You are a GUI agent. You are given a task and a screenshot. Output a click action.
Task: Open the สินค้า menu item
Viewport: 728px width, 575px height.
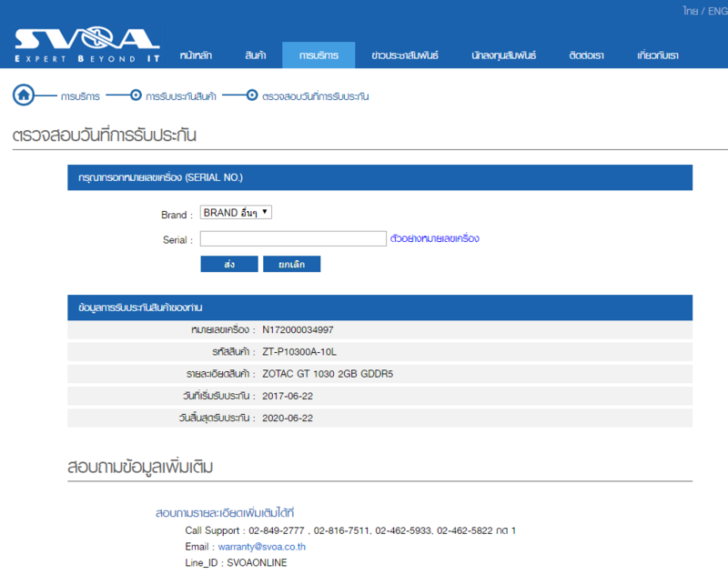(256, 55)
